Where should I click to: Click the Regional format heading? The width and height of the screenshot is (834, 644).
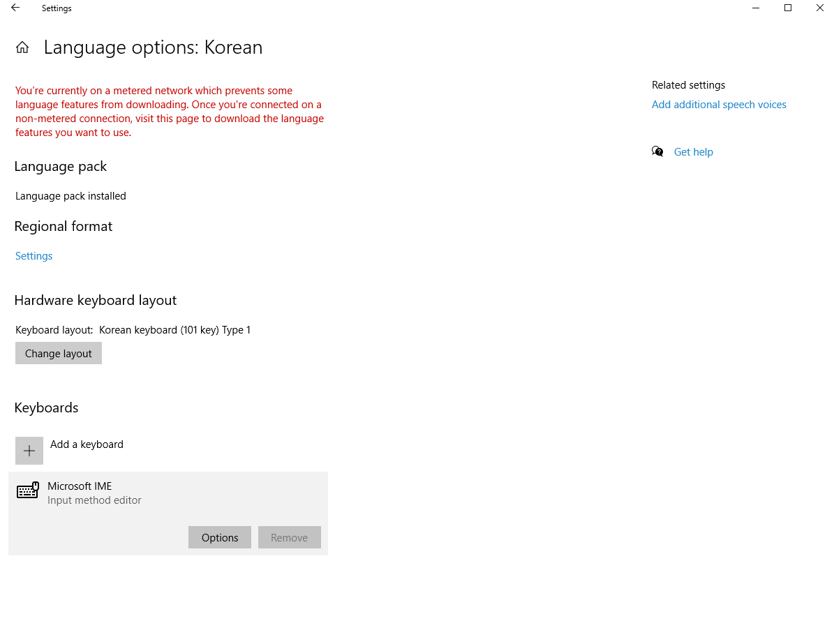pos(64,226)
